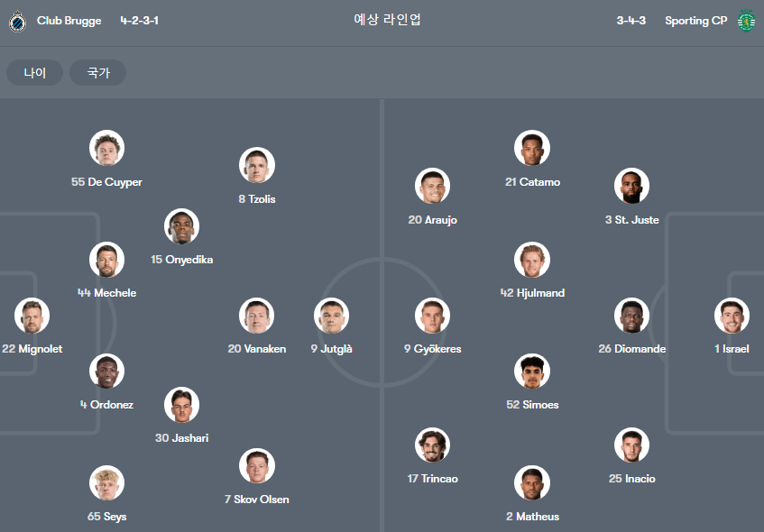Click the Sporting CP crest icon
The height and width of the screenshot is (532, 764).
(x=746, y=21)
